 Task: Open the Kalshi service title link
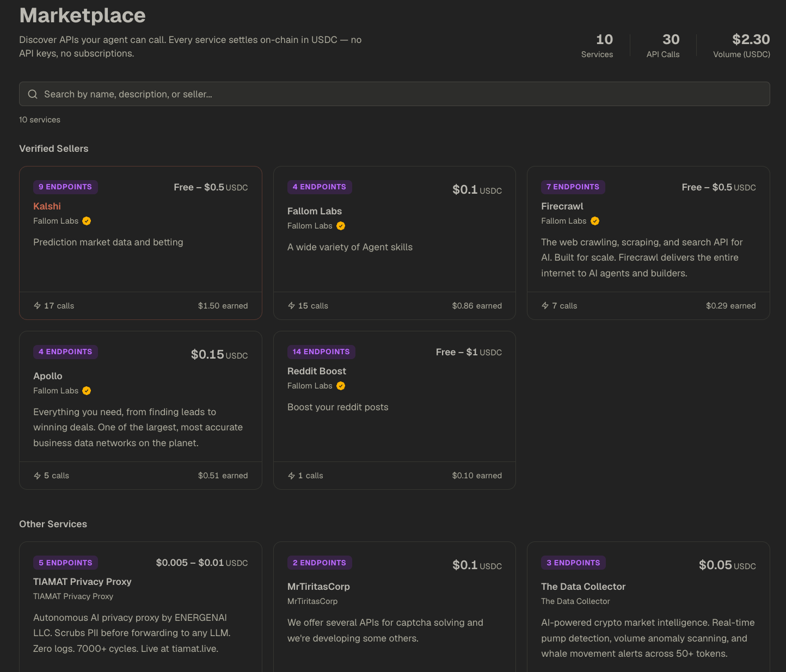[x=47, y=206]
